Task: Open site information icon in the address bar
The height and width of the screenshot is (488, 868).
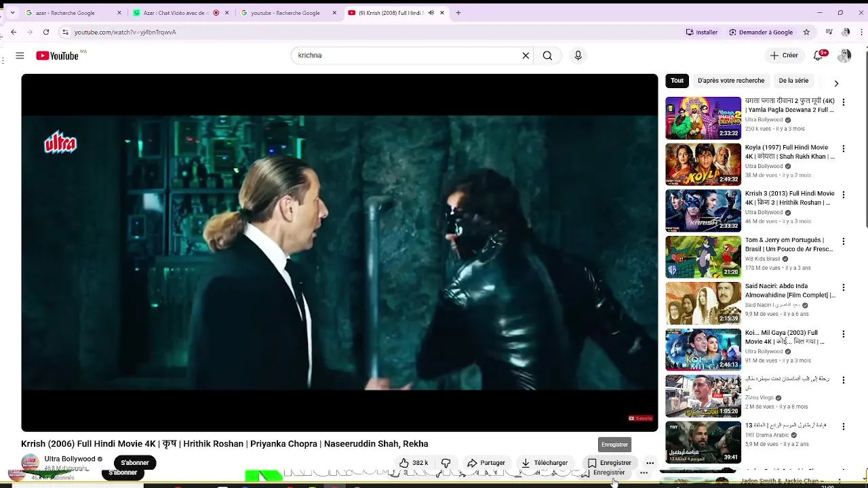Action: tap(65, 32)
